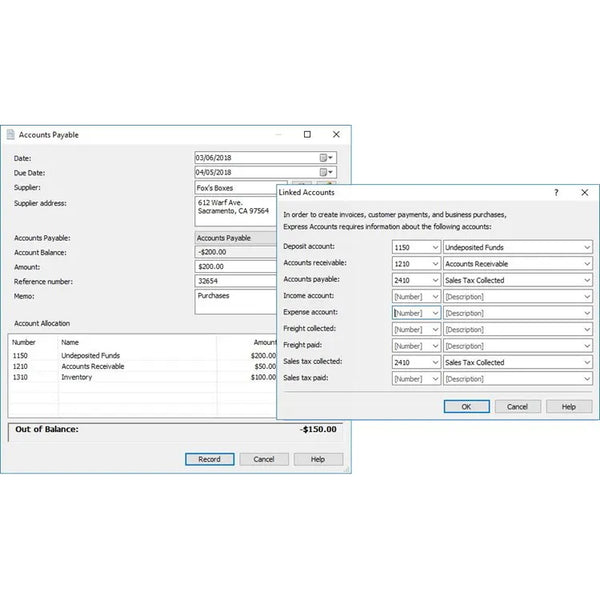Click the Name column header in Account Allocation

70,342
